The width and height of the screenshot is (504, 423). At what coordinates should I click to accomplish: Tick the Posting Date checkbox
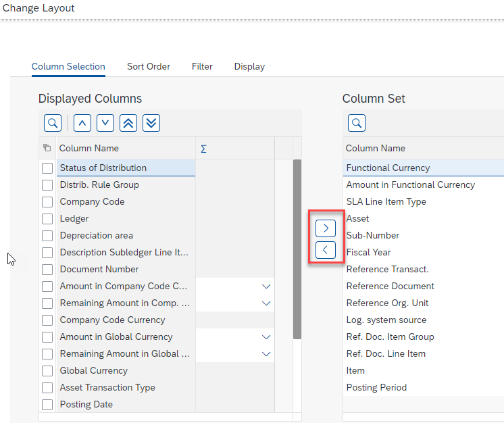47,405
